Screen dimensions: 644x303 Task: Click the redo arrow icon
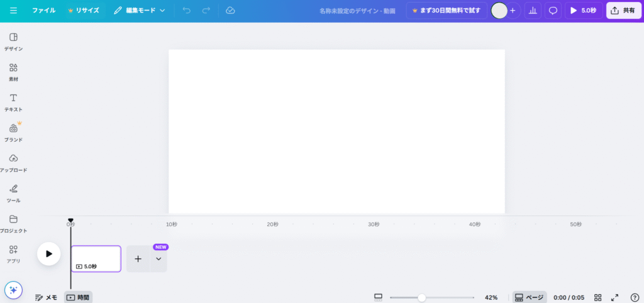(206, 10)
